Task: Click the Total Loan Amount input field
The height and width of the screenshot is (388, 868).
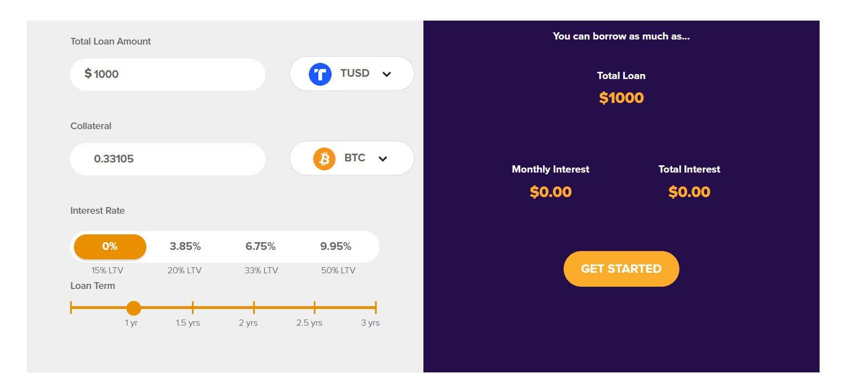Action: [167, 75]
